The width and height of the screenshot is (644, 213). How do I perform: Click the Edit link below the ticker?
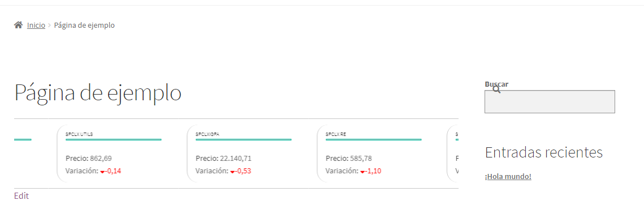pos(21,196)
